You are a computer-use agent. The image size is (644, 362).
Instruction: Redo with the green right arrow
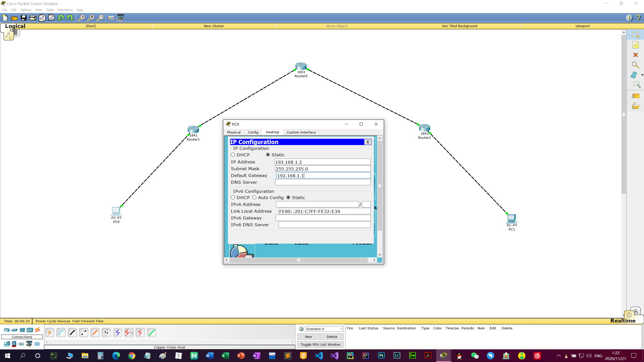pos(70,18)
